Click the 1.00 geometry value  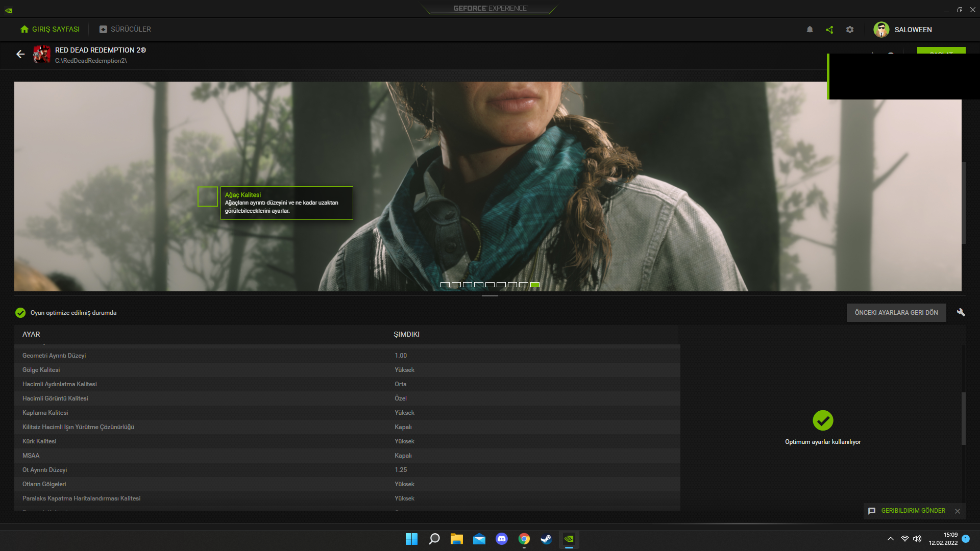click(401, 356)
